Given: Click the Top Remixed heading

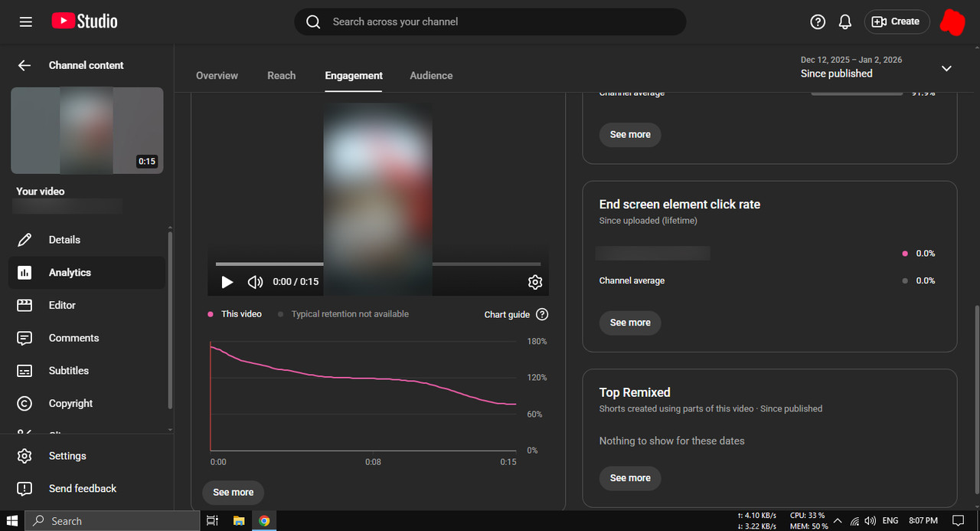Looking at the screenshot, I should point(635,392).
